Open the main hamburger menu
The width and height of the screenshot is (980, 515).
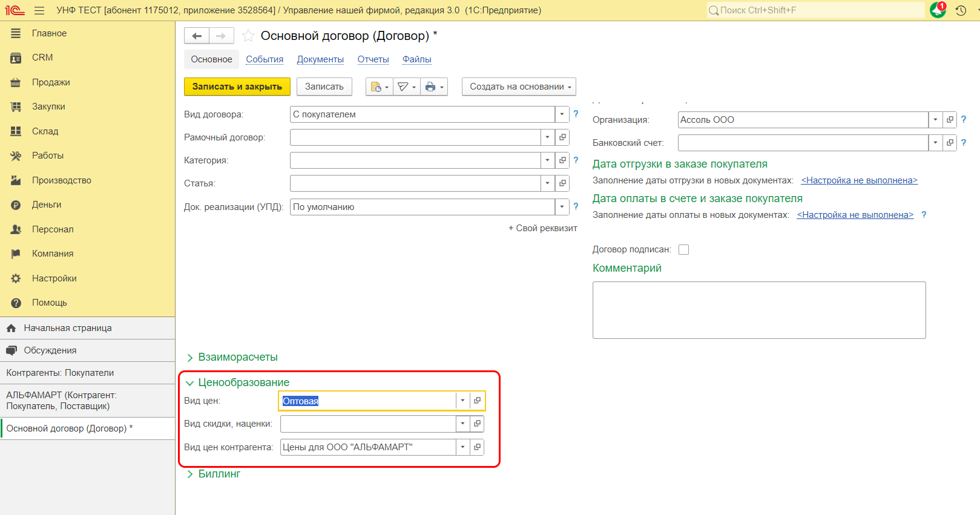[39, 10]
